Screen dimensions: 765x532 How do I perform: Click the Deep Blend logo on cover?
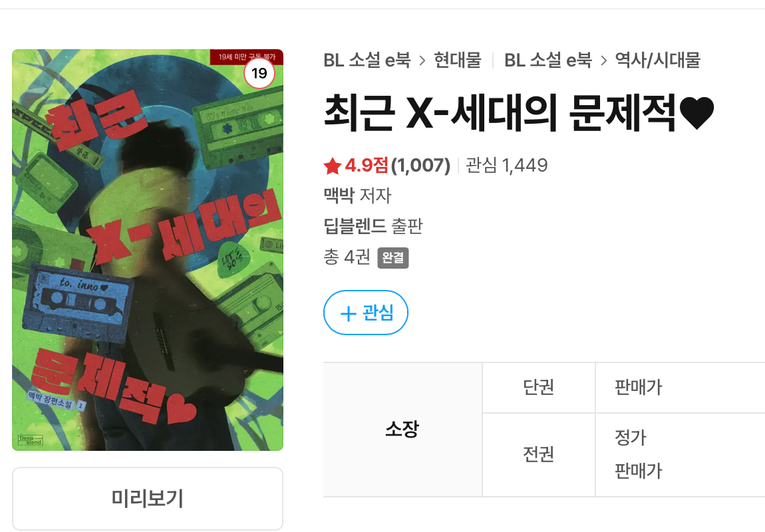pyautogui.click(x=31, y=440)
